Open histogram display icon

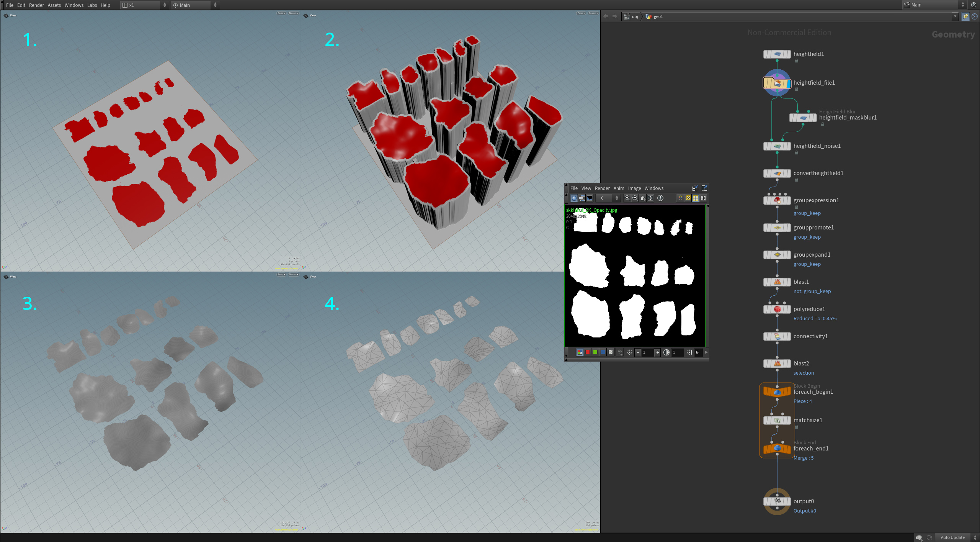pyautogui.click(x=590, y=198)
